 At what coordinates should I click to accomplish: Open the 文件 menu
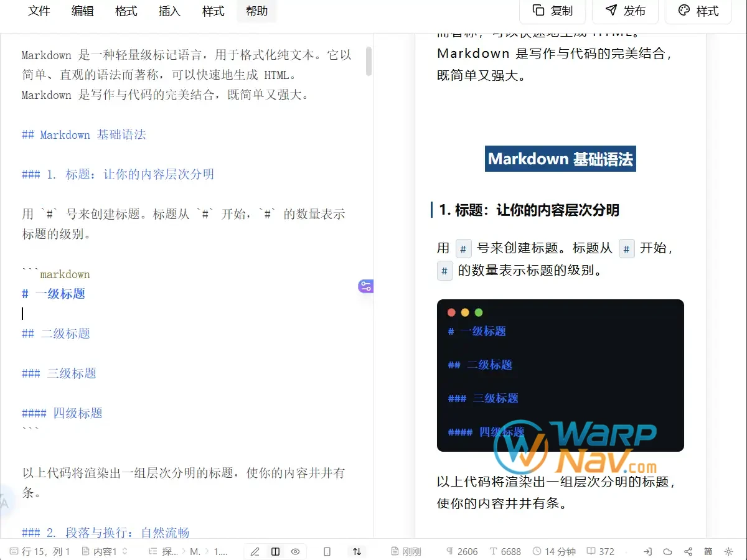click(x=39, y=11)
